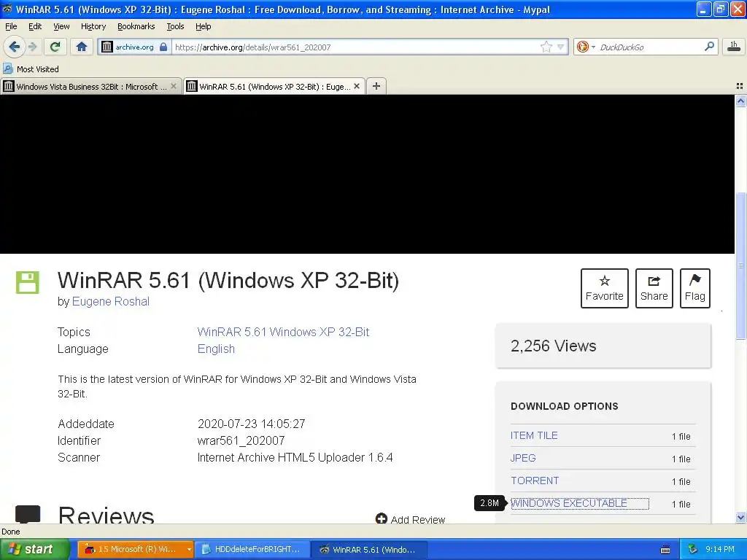Viewport: 747px width, 560px height.
Task: Open the JPEG download option
Action: pyautogui.click(x=523, y=458)
